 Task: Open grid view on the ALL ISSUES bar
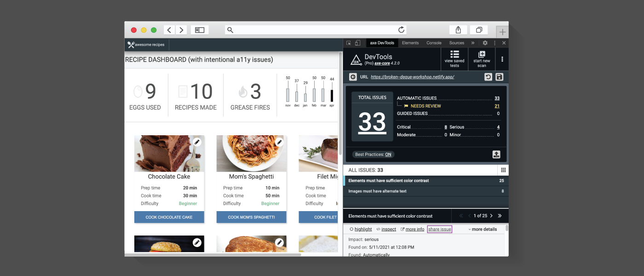(x=504, y=169)
